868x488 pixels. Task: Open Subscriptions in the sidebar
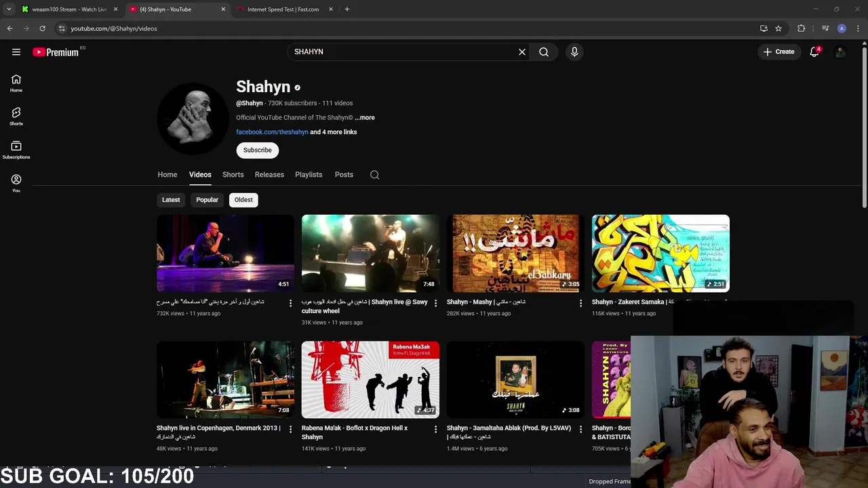click(16, 150)
